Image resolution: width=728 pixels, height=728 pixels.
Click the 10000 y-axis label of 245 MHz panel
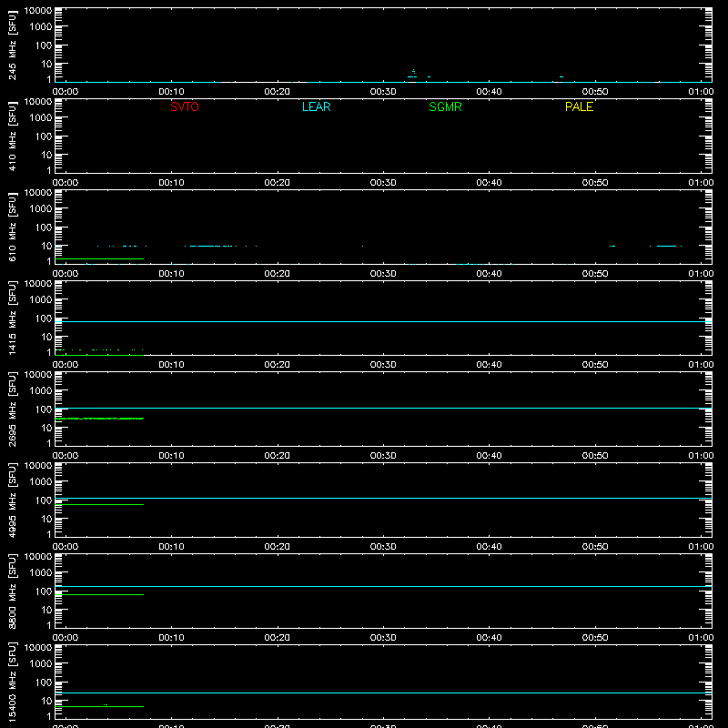pos(38,11)
